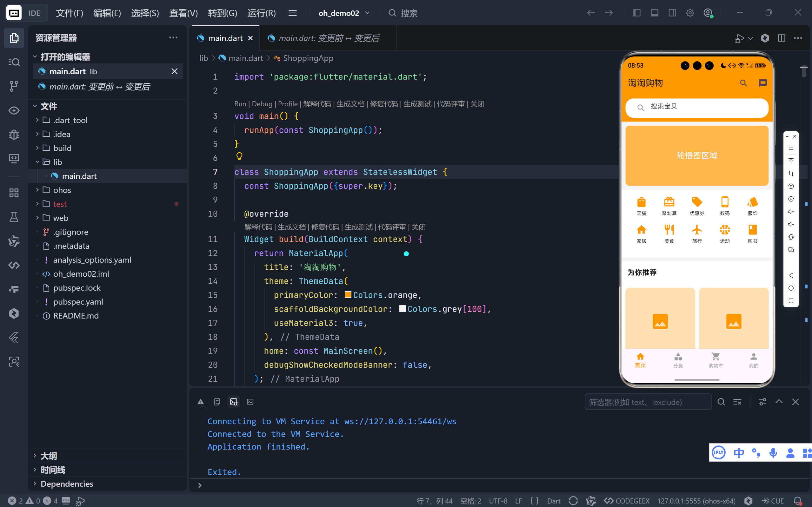Switch to main.dart 变更前↔变更后 tab
The image size is (812, 507).
328,38
